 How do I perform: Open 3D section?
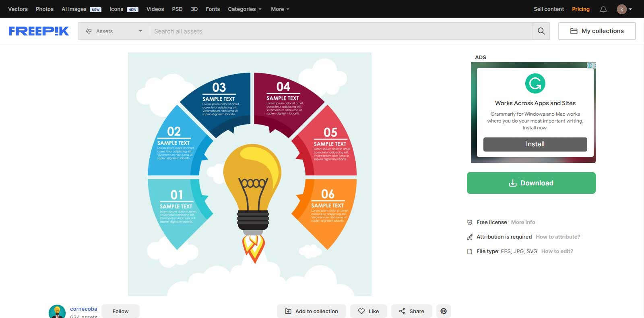[x=194, y=9]
